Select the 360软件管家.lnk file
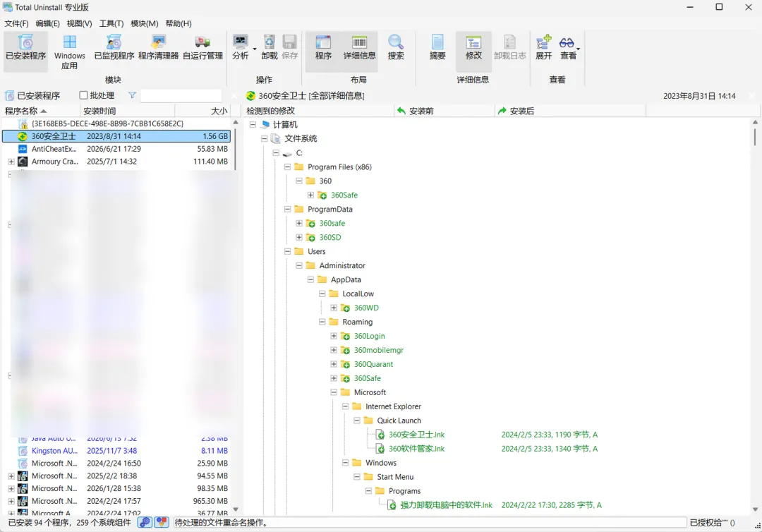 [x=416, y=449]
